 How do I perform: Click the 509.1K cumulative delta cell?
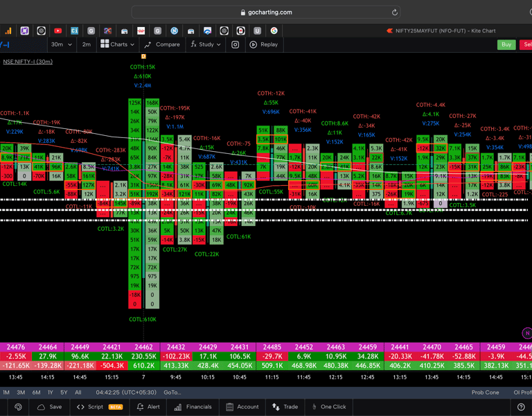pyautogui.click(x=272, y=365)
